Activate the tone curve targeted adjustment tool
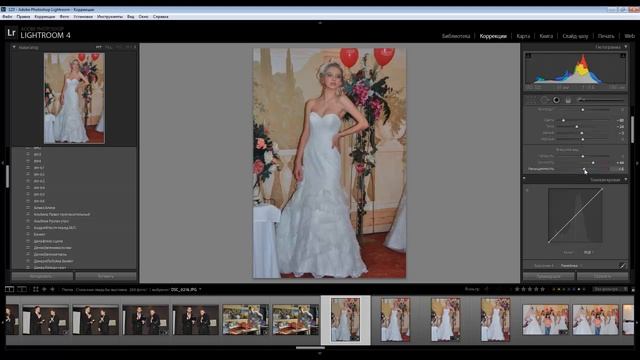The image size is (640, 360). (x=527, y=190)
